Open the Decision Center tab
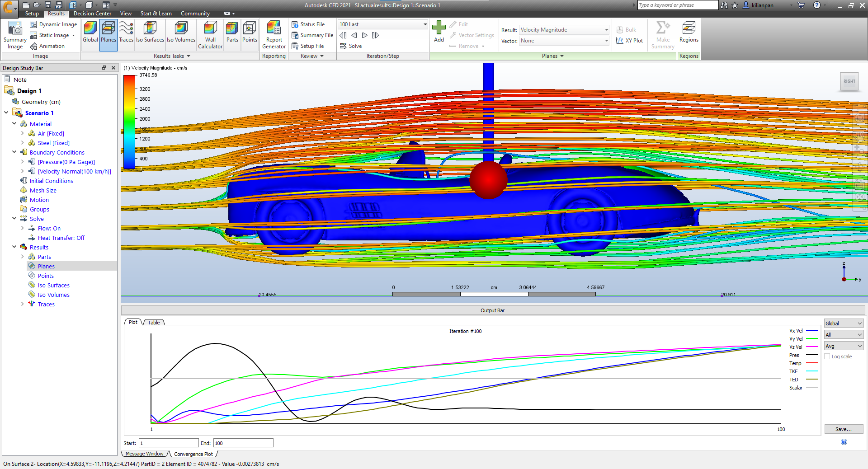The image size is (868, 469). coord(92,14)
